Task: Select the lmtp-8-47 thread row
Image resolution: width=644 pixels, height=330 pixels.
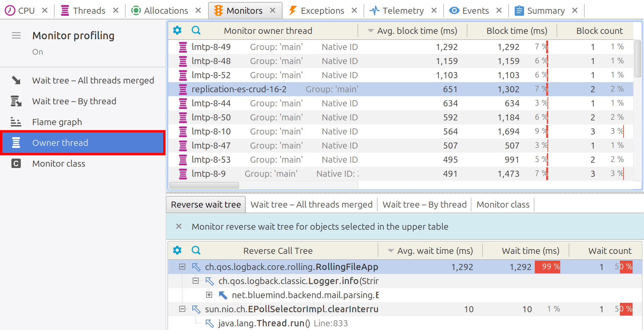Action: pyautogui.click(x=401, y=146)
